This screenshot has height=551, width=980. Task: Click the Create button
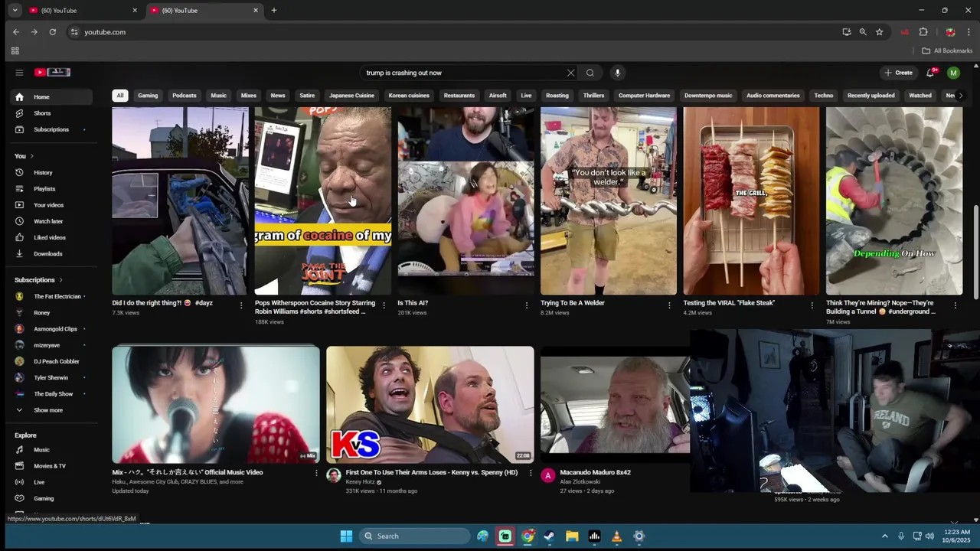pyautogui.click(x=899, y=73)
